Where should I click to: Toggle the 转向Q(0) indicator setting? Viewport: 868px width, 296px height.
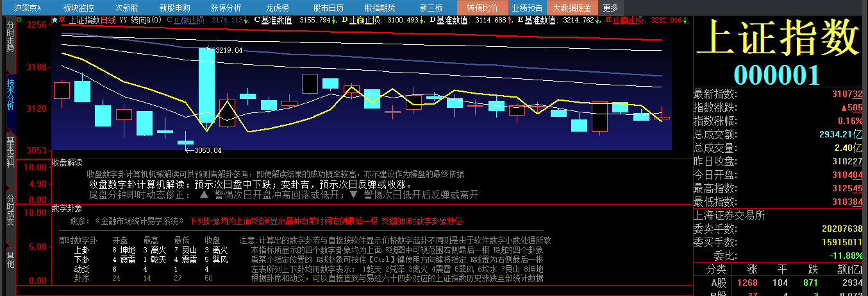[146, 20]
